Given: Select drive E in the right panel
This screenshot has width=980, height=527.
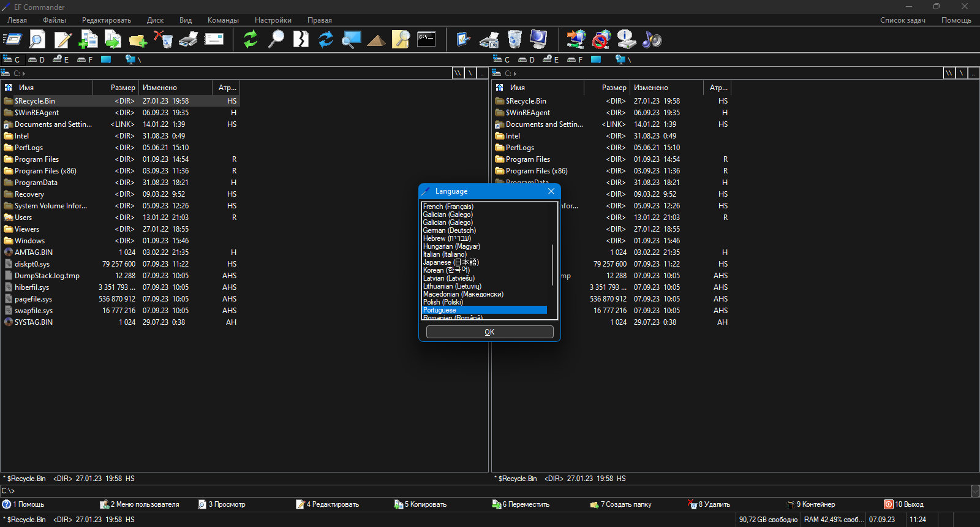Looking at the screenshot, I should click(x=551, y=59).
